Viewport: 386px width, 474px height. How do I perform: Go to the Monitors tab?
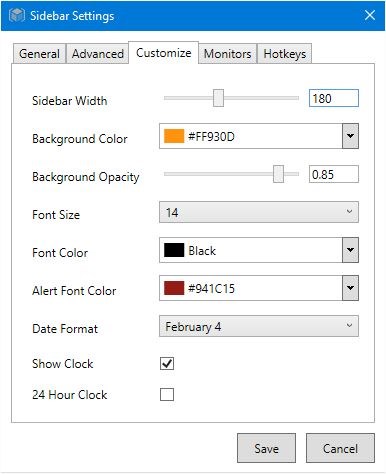(228, 54)
